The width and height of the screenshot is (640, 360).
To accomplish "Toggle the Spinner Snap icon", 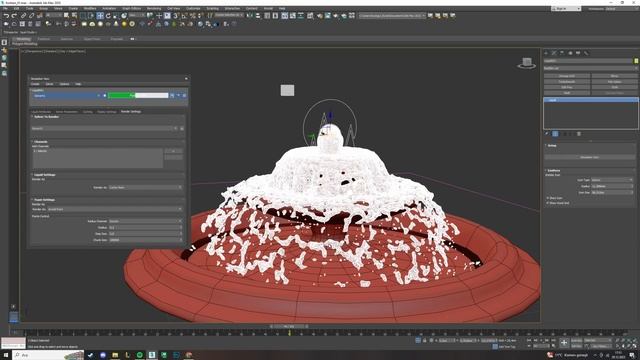I will (x=200, y=16).
